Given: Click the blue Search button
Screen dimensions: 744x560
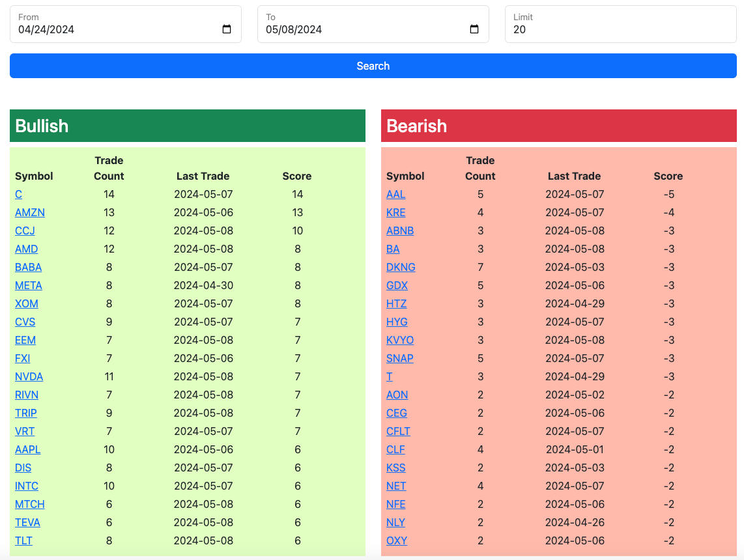Looking at the screenshot, I should pyautogui.click(x=373, y=66).
